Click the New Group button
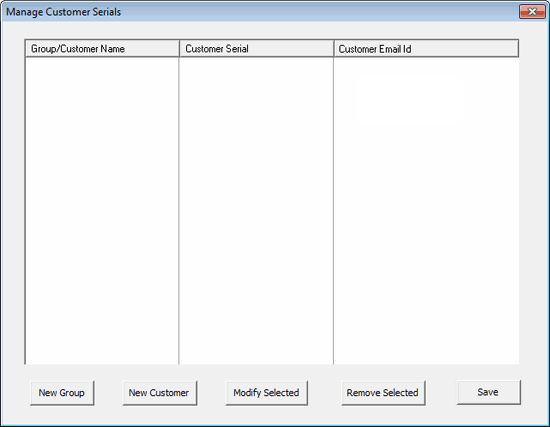This screenshot has height=427, width=550. point(62,393)
